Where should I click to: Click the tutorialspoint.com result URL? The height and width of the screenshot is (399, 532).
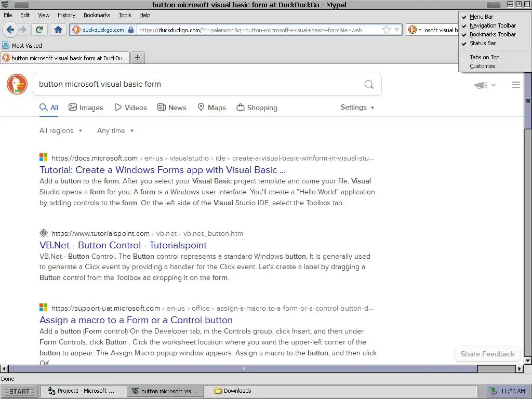pyautogui.click(x=147, y=233)
